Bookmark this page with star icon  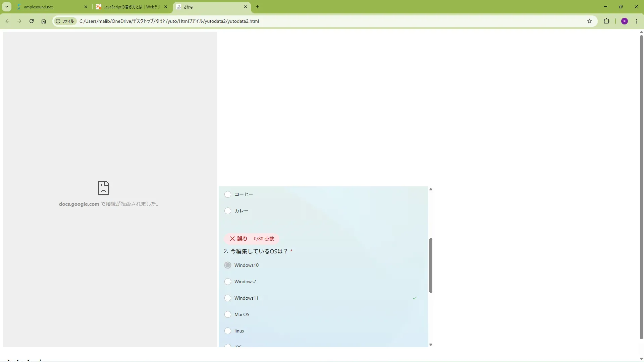pyautogui.click(x=590, y=21)
